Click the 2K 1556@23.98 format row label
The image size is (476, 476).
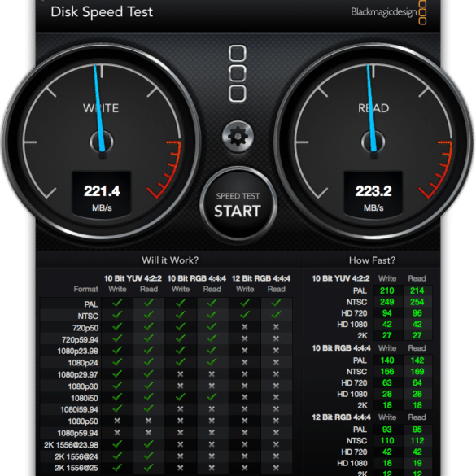coord(71,445)
